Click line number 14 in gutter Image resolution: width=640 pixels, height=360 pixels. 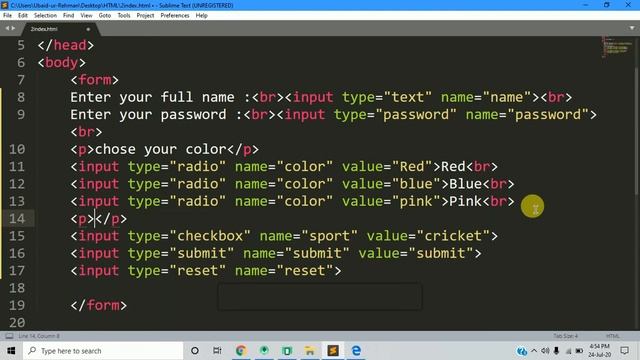coord(17,218)
